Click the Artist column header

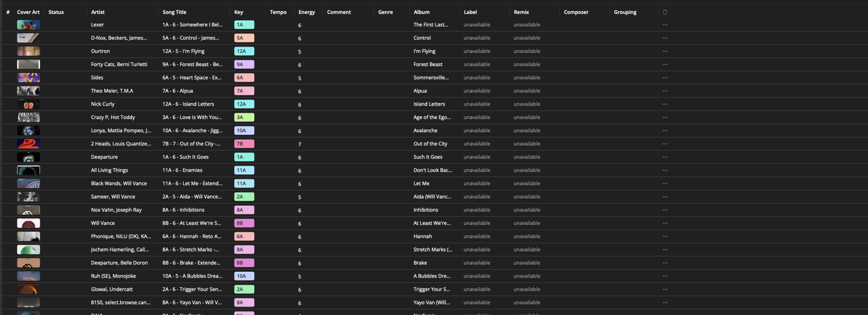[x=98, y=12]
